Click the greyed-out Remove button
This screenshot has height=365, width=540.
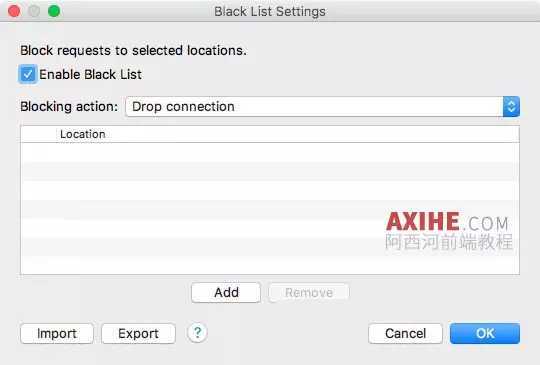[309, 293]
